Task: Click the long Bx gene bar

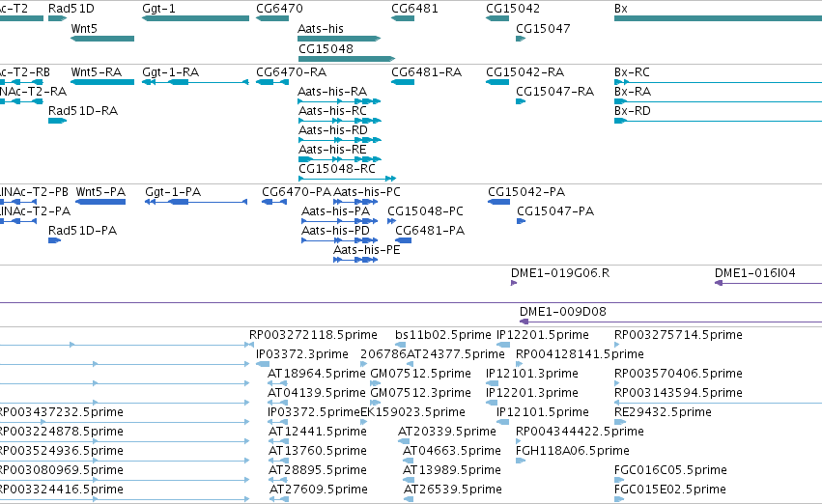Action: click(x=719, y=18)
